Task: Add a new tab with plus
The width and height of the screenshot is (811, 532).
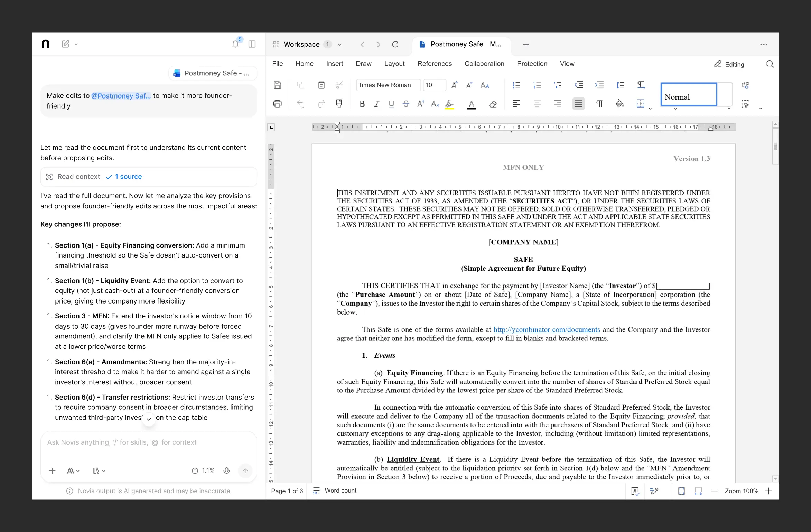Action: (x=526, y=44)
